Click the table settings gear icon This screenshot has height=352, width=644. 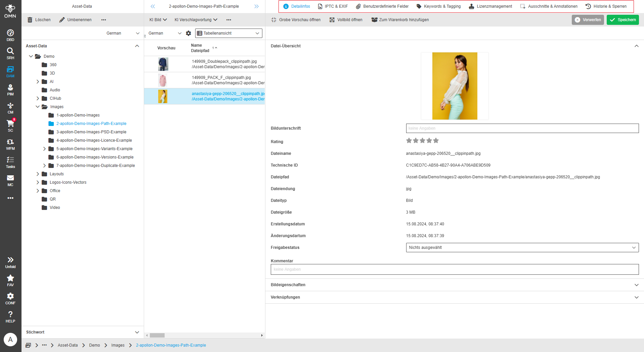188,33
